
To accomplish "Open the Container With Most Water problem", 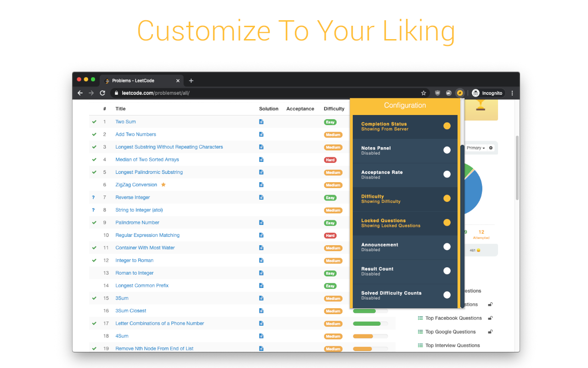I will 145,248.
